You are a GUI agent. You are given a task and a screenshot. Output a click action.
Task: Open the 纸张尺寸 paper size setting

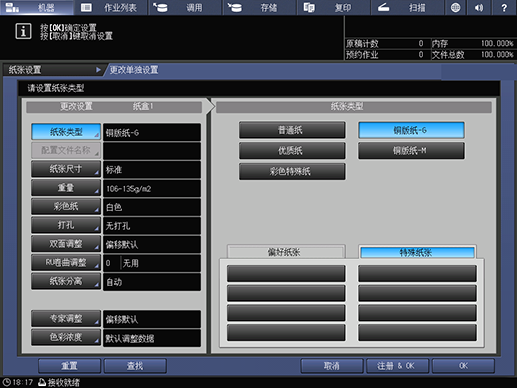[66, 169]
